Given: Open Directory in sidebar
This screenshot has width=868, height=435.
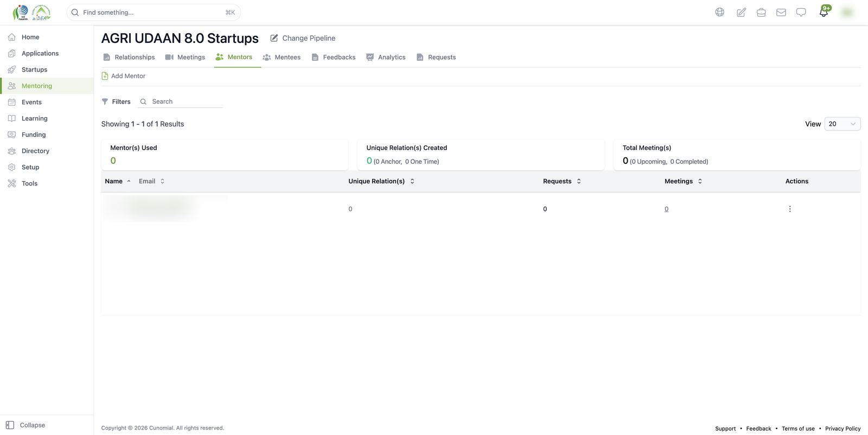Looking at the screenshot, I should [47, 151].
